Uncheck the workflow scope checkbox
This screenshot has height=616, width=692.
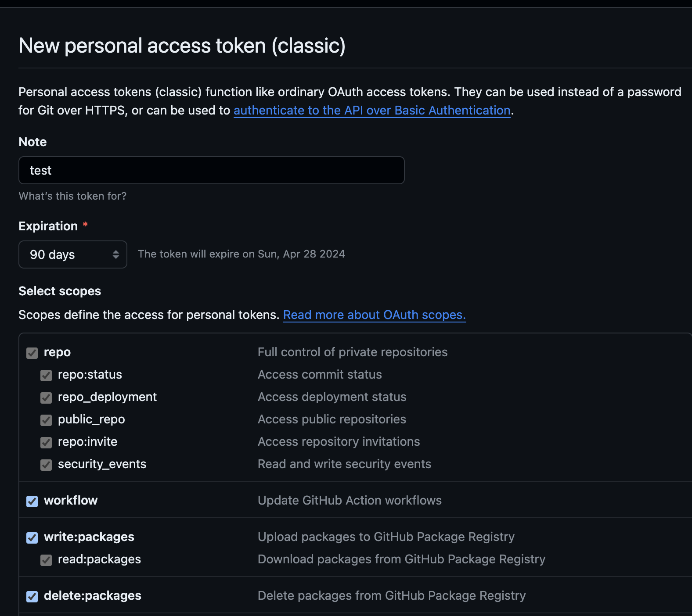[x=32, y=501]
